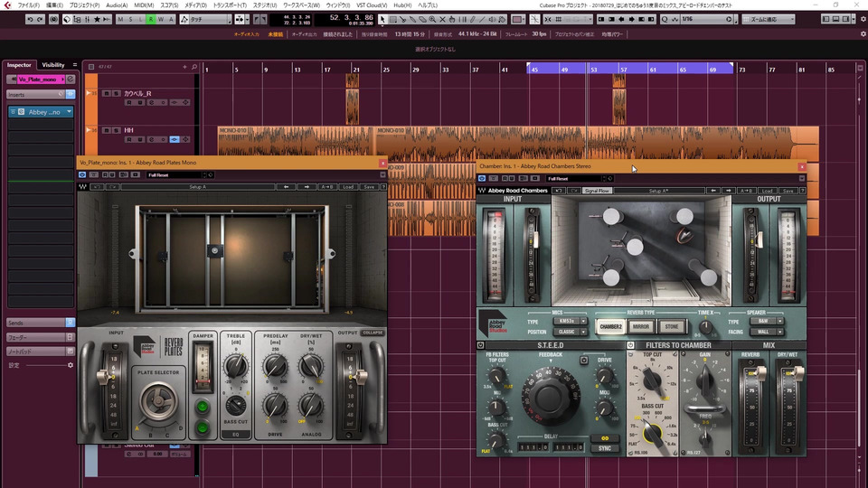Open the Audio(A) menu
The height and width of the screenshot is (488, 868).
116,5
